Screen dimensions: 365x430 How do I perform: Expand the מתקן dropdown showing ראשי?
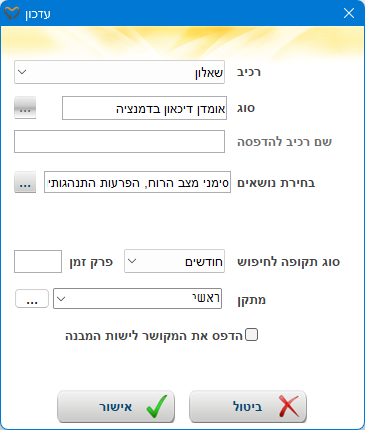(x=137, y=298)
